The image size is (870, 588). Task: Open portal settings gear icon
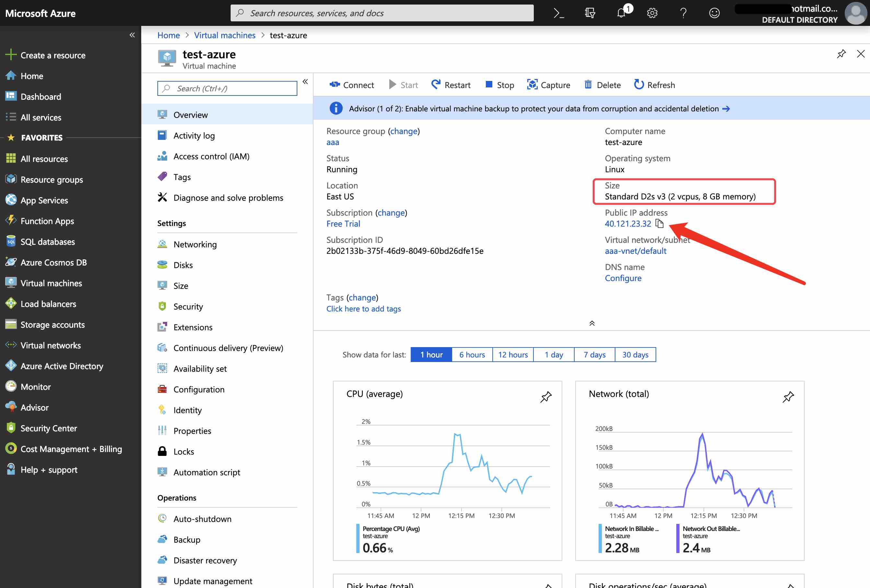pos(652,13)
